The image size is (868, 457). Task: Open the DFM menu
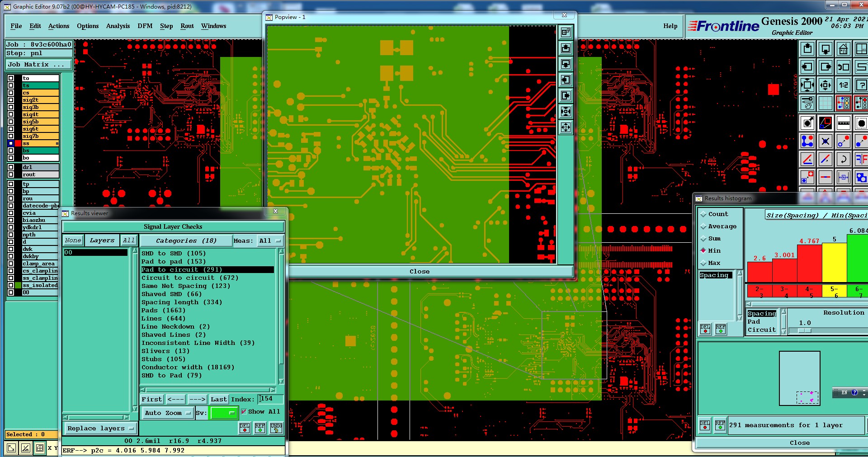tap(145, 26)
